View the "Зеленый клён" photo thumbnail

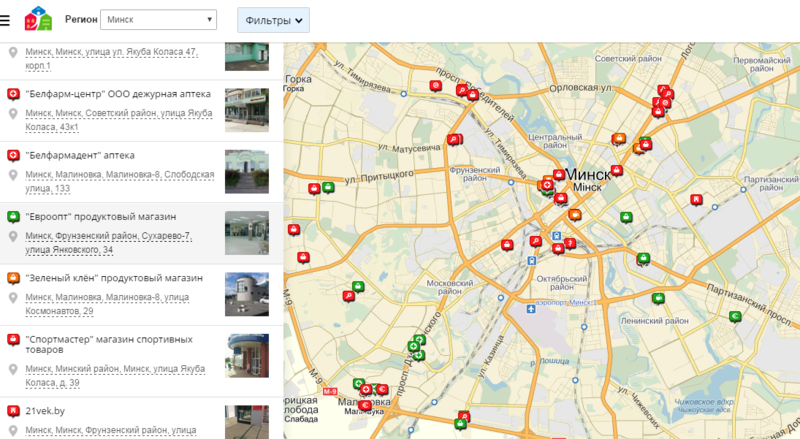[x=246, y=294]
